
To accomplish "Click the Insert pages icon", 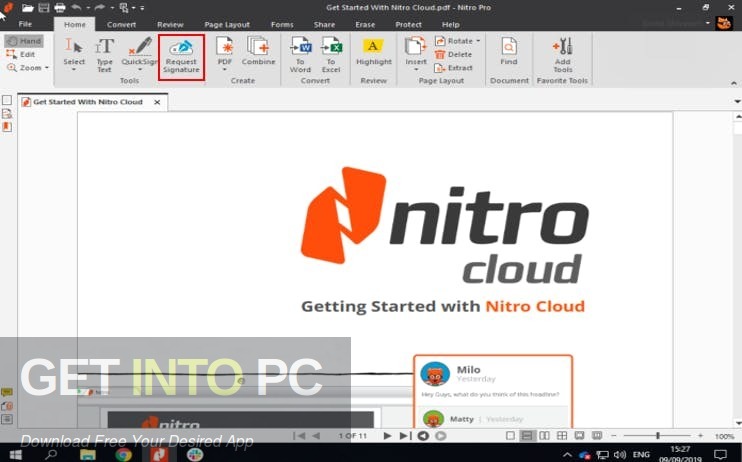I will (415, 47).
